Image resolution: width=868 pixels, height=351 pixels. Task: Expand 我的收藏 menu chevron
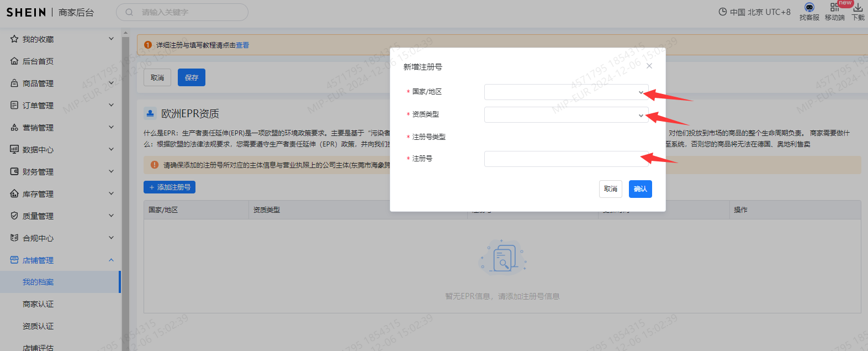click(x=111, y=39)
